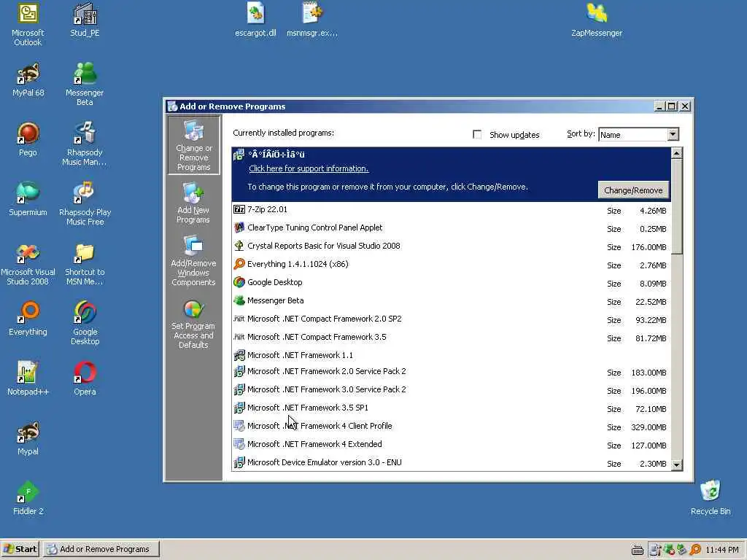Select Crystal Reports Basic for Visual Studio 2008
This screenshot has height=560, width=747.
click(x=451, y=246)
